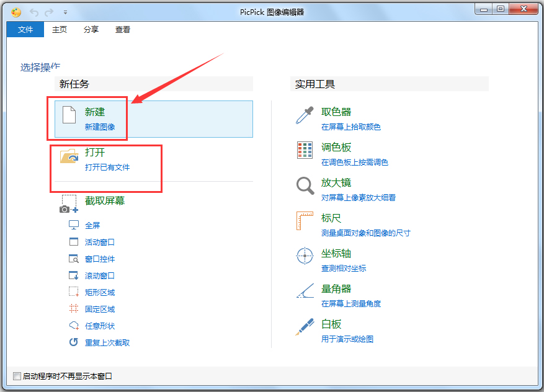Open the quick access toolbar customize dropdown
The width and height of the screenshot is (544, 392).
(65, 12)
